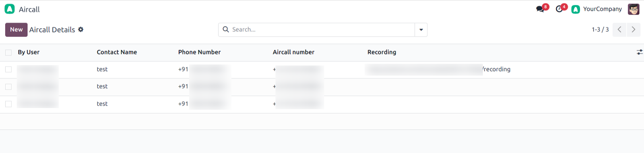
Task: Open the activities clock icon
Action: 559,9
